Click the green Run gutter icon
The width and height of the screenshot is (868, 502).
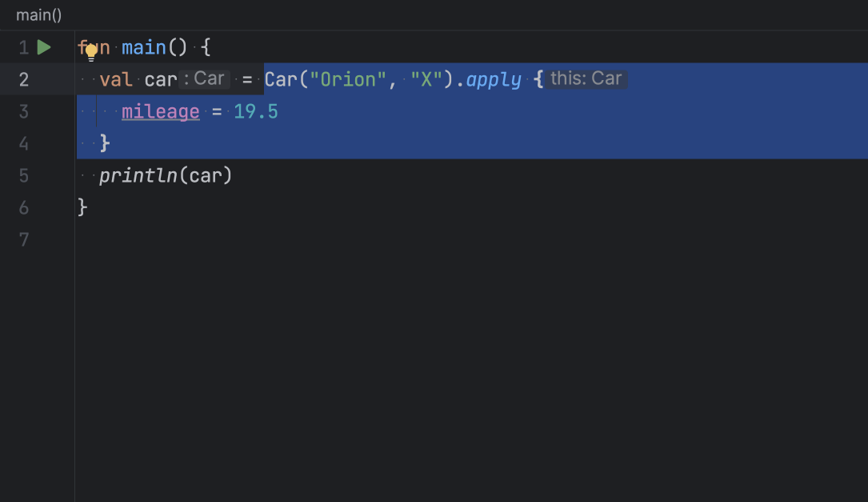click(x=44, y=48)
